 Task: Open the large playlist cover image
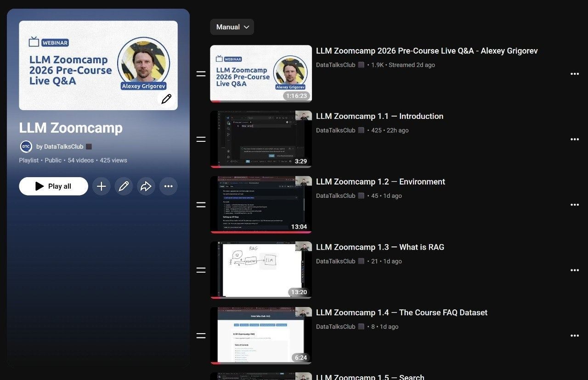pos(98,65)
